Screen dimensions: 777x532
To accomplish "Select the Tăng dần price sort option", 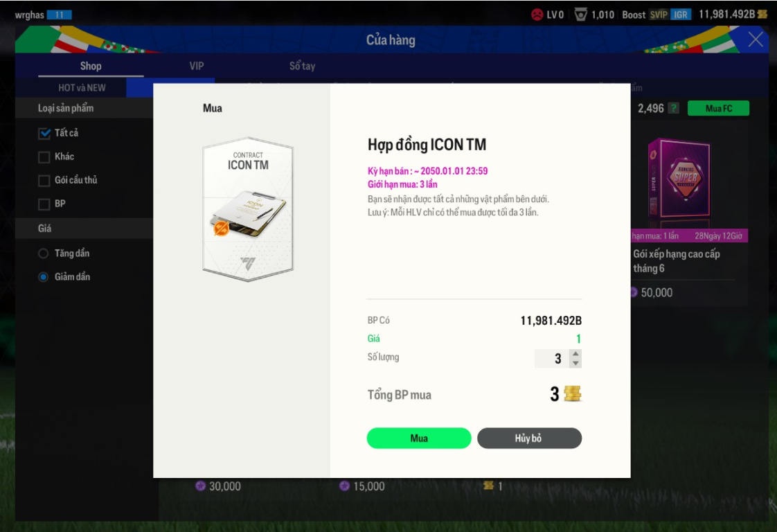I will [44, 254].
